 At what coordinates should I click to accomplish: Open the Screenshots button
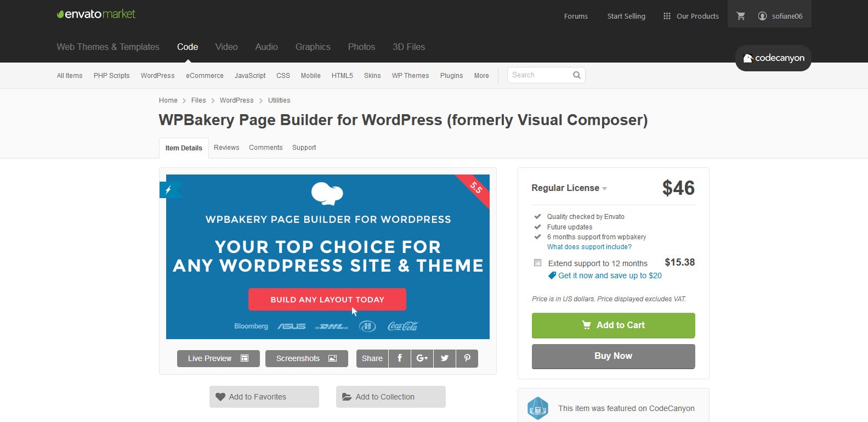[307, 358]
